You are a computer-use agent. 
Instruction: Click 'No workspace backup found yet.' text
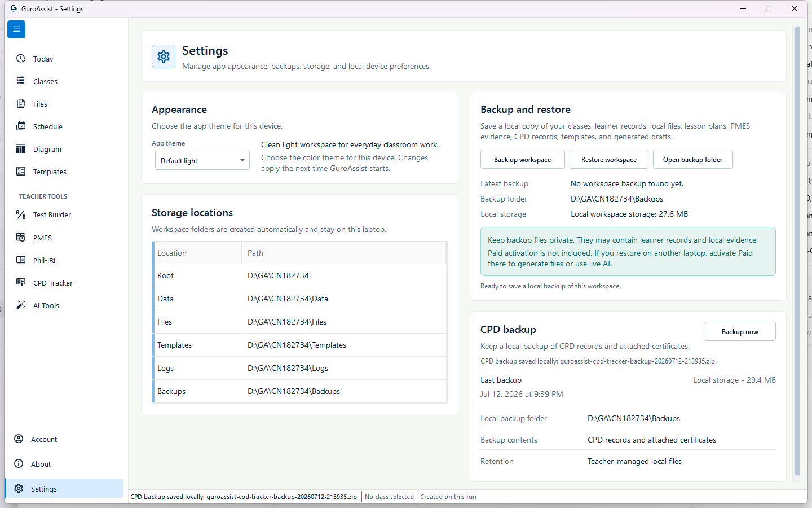[627, 183]
